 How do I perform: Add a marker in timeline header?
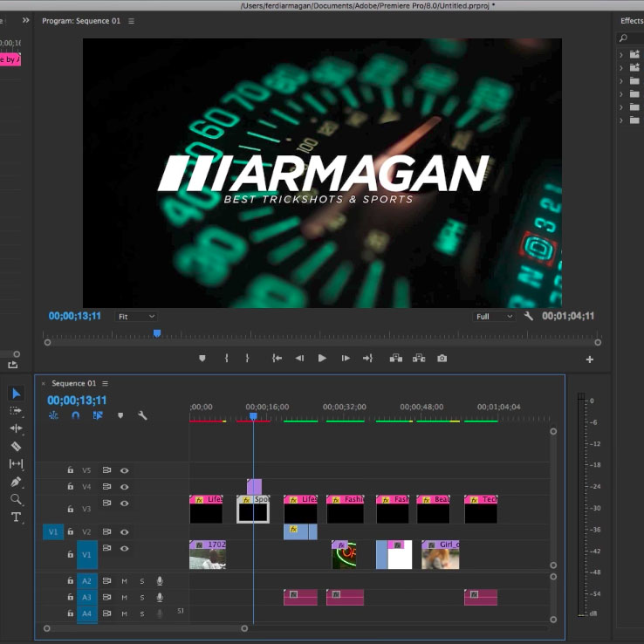point(120,415)
